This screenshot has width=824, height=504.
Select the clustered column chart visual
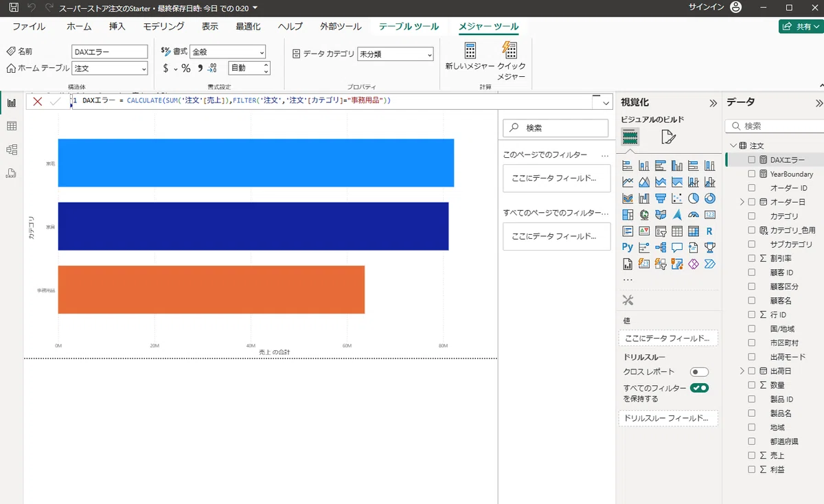pyautogui.click(x=677, y=165)
